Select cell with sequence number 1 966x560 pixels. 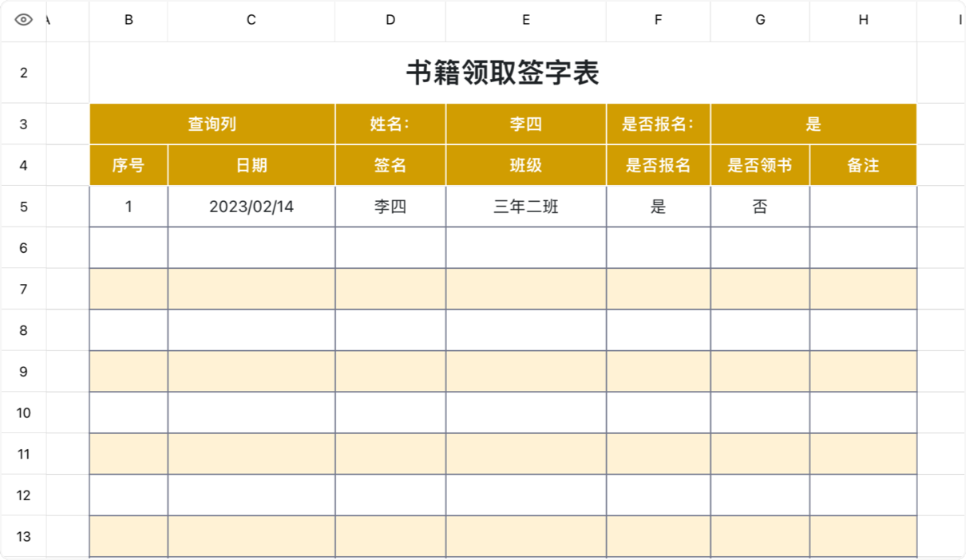coord(129,207)
